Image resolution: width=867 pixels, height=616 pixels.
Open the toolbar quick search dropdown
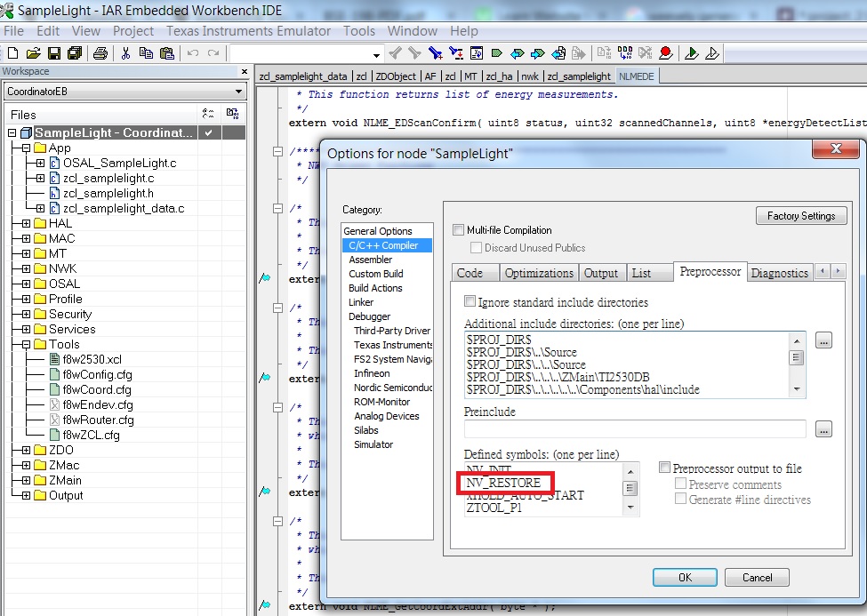tap(376, 55)
